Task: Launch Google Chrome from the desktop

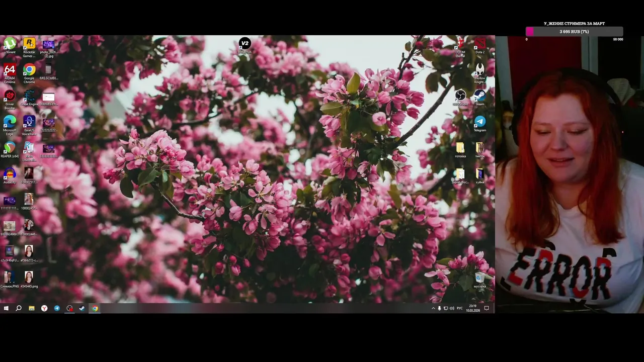Action: click(x=29, y=73)
